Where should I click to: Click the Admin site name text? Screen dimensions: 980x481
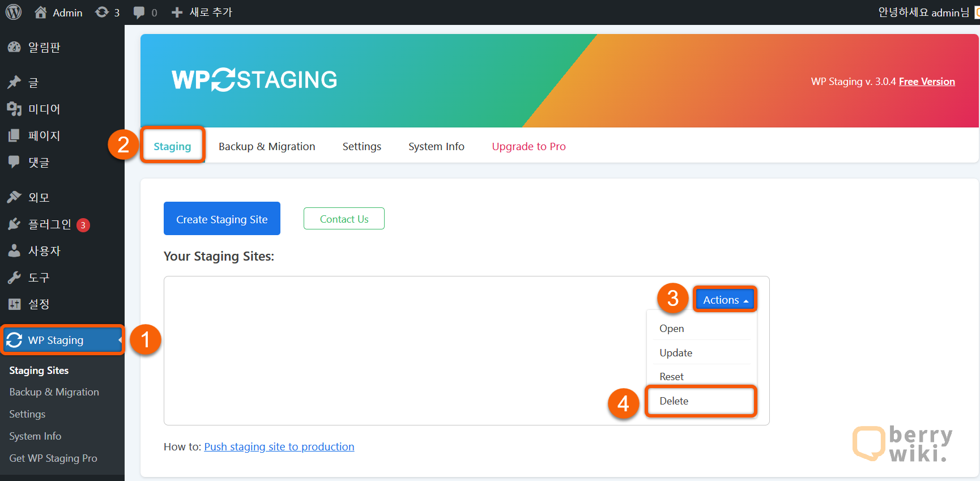pos(67,12)
